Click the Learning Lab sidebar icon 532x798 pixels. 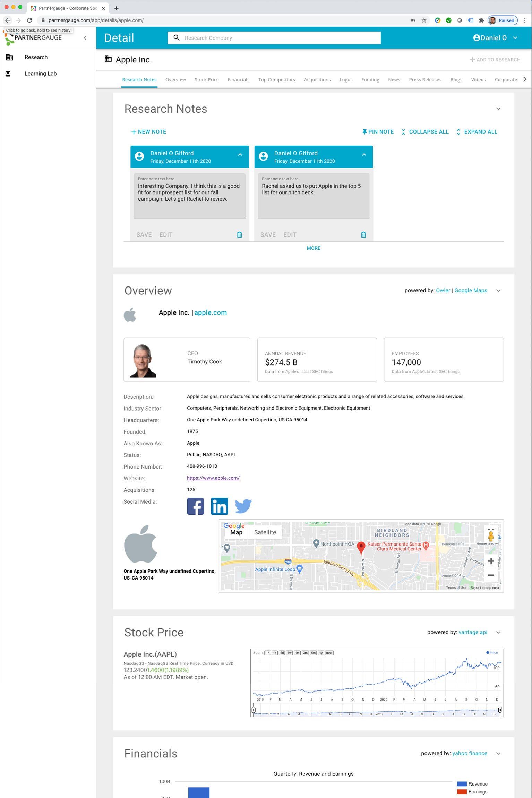(8, 74)
